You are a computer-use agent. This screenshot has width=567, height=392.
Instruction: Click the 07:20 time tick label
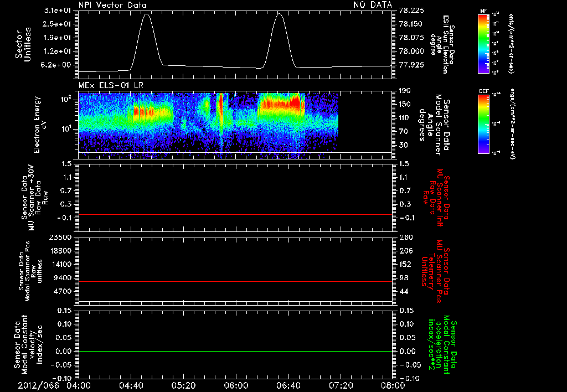tap(341, 386)
